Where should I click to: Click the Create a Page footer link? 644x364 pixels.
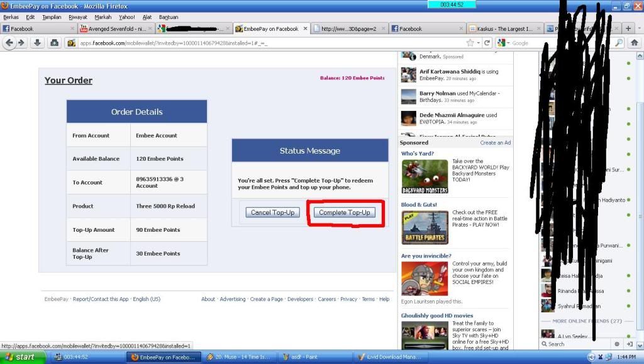[266, 299]
